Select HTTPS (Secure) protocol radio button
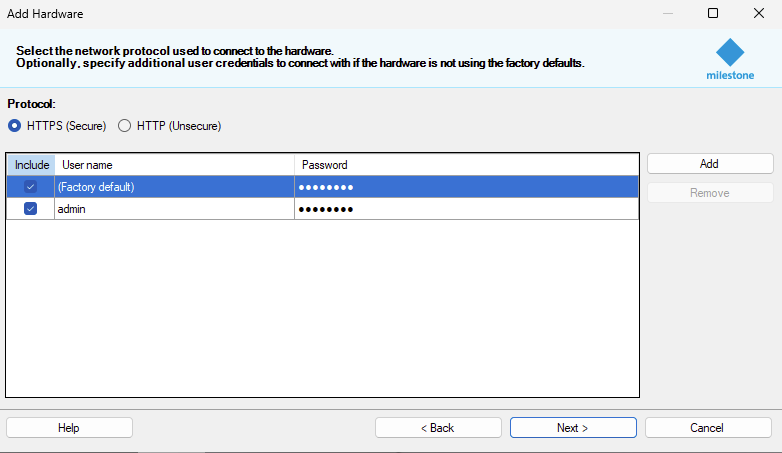The width and height of the screenshot is (782, 453). coord(14,126)
